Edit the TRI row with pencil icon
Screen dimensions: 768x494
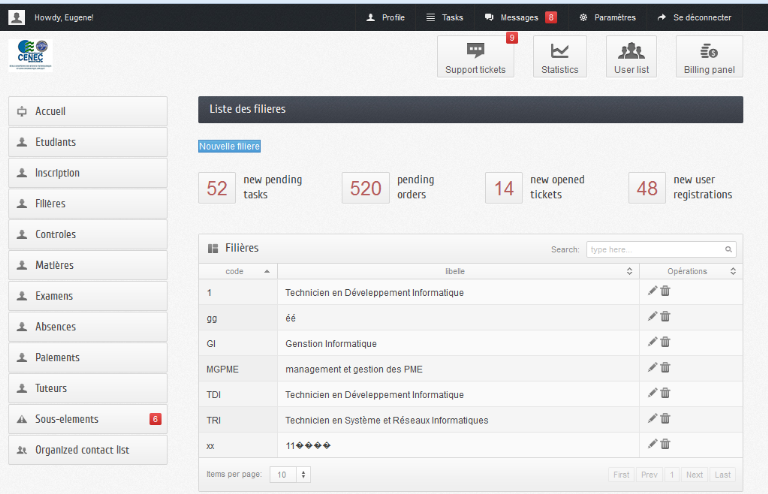653,419
